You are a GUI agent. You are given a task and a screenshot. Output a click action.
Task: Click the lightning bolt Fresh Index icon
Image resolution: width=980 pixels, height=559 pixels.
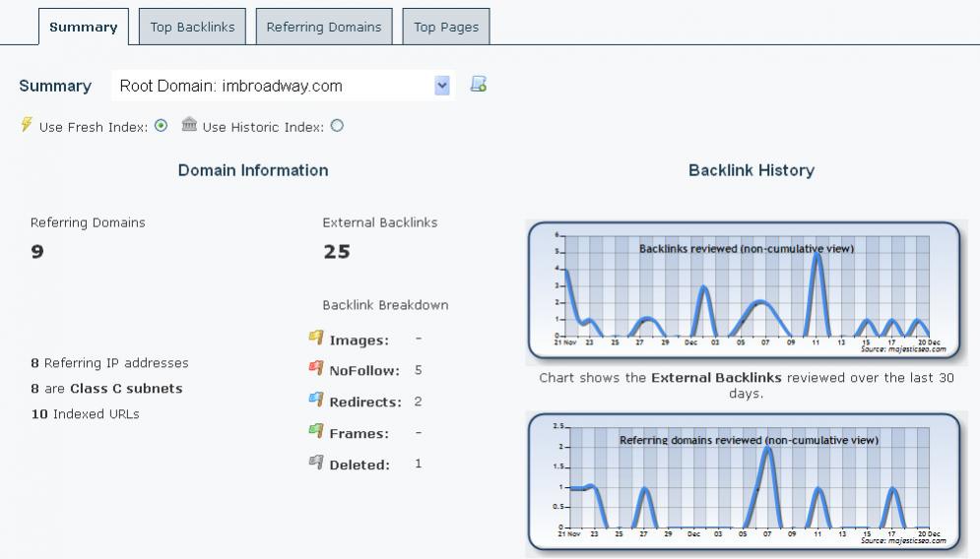(x=27, y=125)
